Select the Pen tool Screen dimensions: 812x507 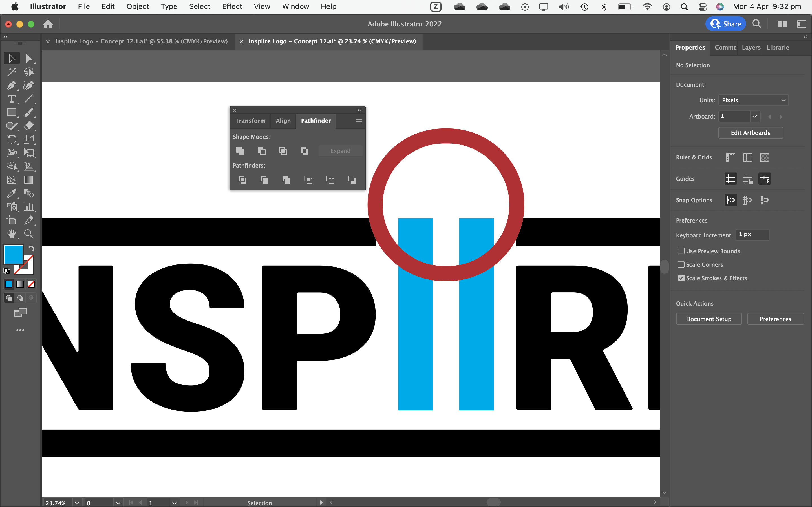[11, 86]
